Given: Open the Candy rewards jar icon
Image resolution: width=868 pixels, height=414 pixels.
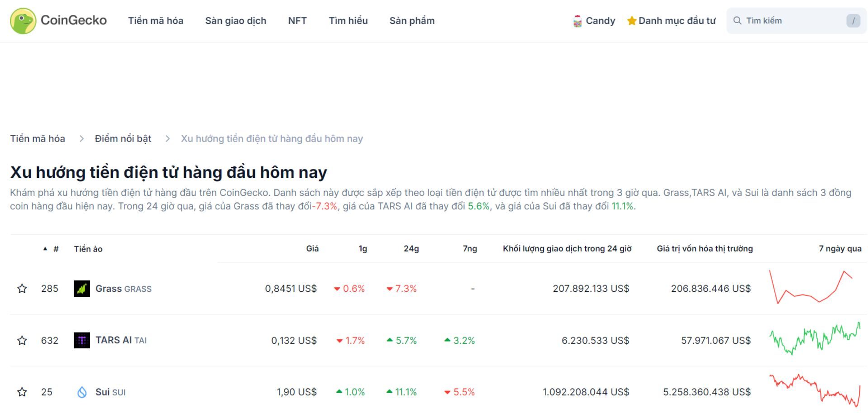Looking at the screenshot, I should click(577, 20).
